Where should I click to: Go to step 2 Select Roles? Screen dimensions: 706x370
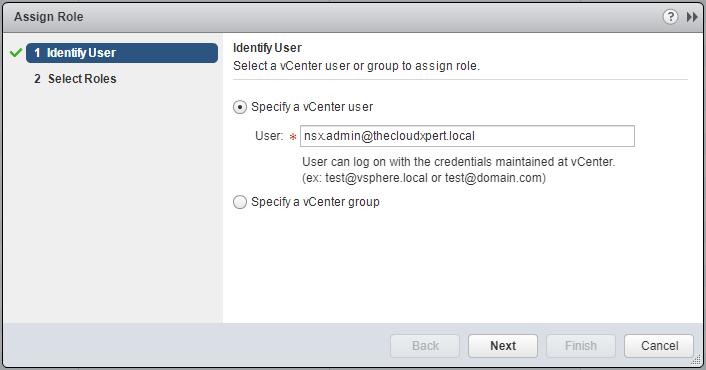tap(75, 79)
